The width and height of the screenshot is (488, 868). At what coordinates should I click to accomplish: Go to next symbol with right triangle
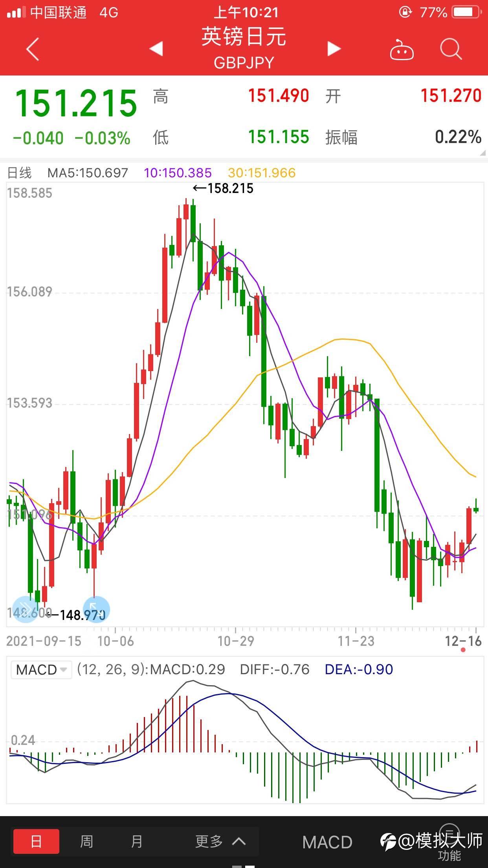coord(334,49)
